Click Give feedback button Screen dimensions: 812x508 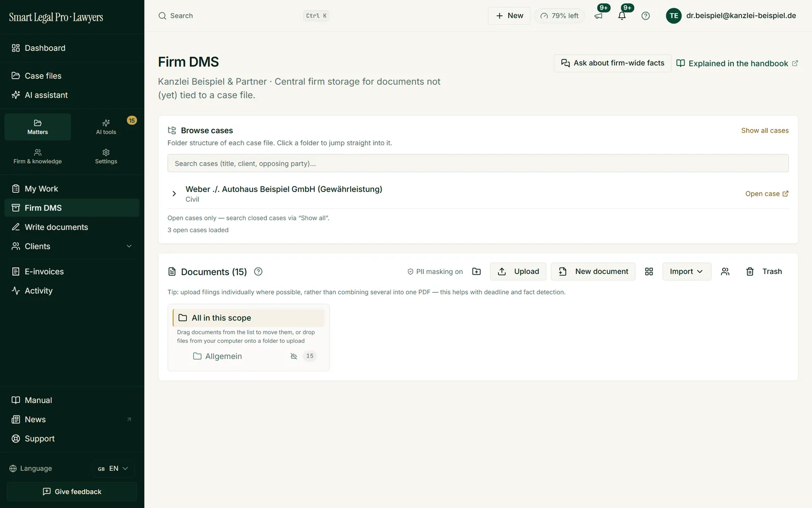(x=72, y=492)
